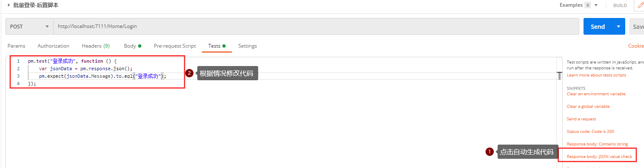Insert the Status code: Code is 200 snippet
Screen dimensions: 644x168
coord(590,132)
